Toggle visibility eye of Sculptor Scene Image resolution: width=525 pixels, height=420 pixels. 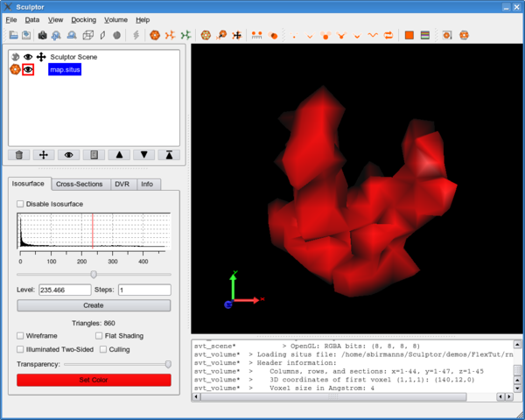[x=28, y=57]
